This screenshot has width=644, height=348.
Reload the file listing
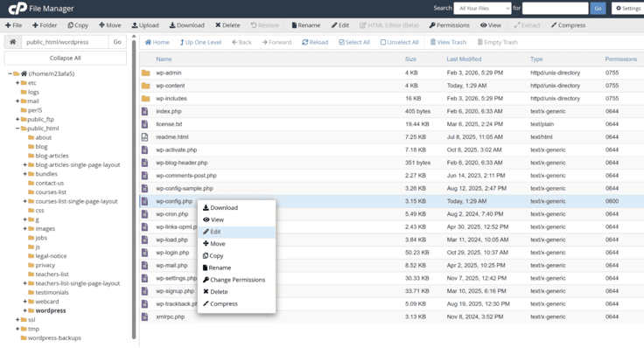[315, 42]
